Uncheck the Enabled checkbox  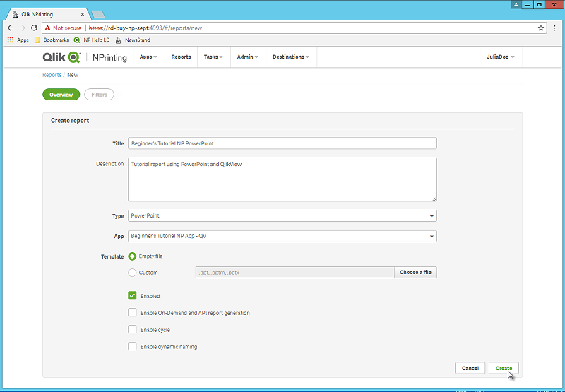(x=132, y=296)
